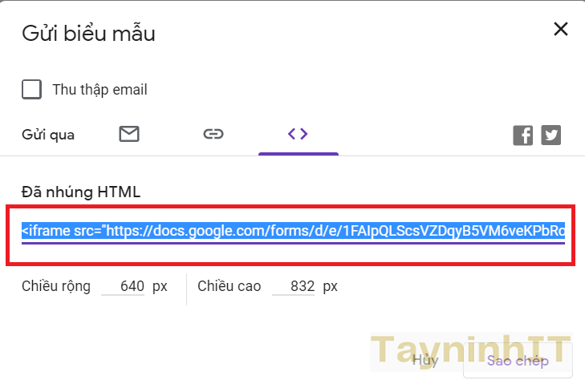Screen dimensions: 585x392
Task: Click the highlighted iframe embed code field
Action: pyautogui.click(x=293, y=232)
